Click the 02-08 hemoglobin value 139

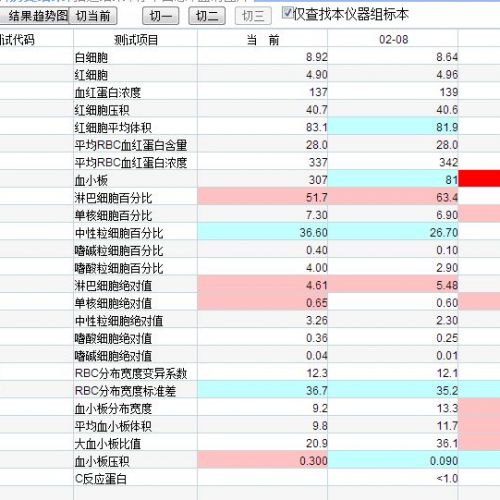[449, 92]
